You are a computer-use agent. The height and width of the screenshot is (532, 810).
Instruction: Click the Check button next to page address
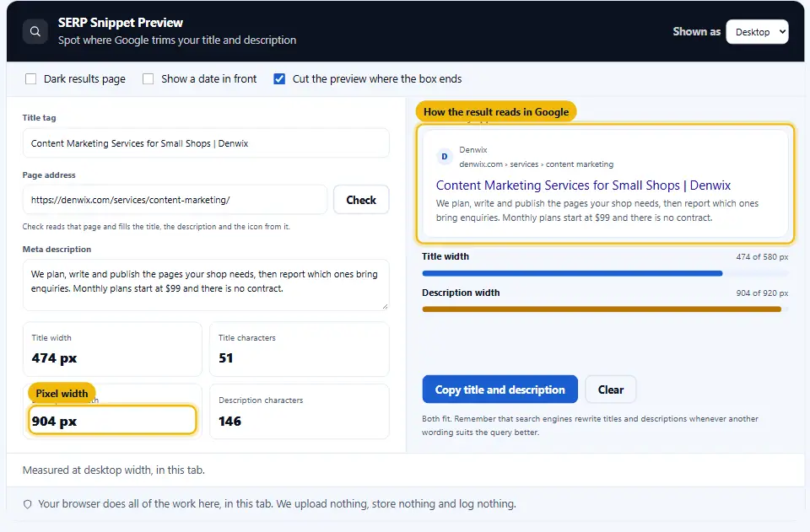coord(361,200)
